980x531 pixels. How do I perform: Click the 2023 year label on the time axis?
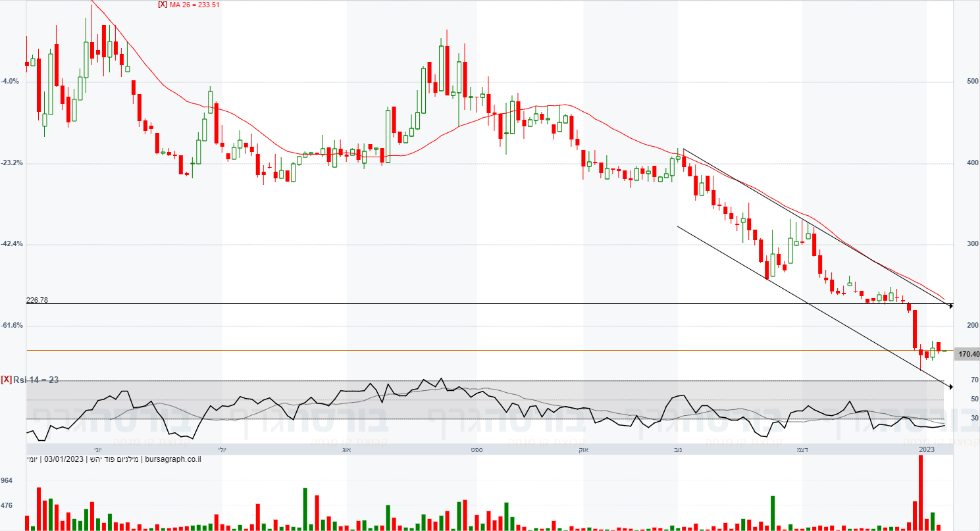pos(927,449)
